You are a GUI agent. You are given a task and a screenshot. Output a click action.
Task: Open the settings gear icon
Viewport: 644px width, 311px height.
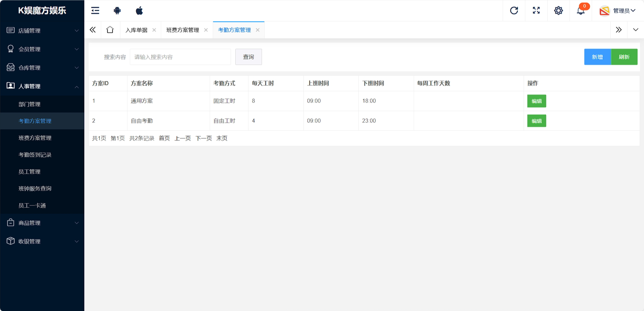click(558, 10)
